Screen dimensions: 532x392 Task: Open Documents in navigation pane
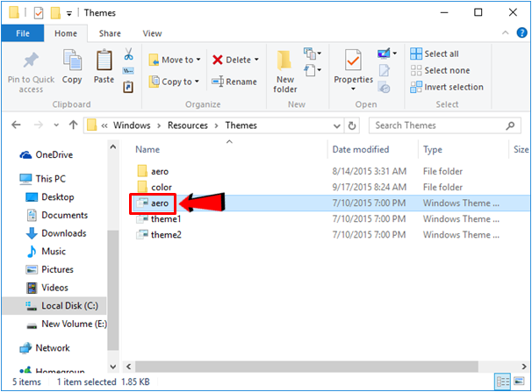tap(57, 215)
